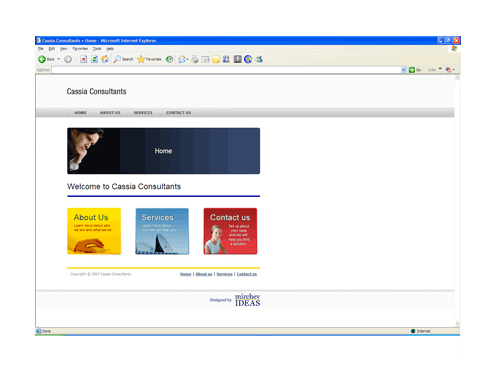Click the green Go button
Viewport: 500px width, 375px height.
[x=415, y=70]
